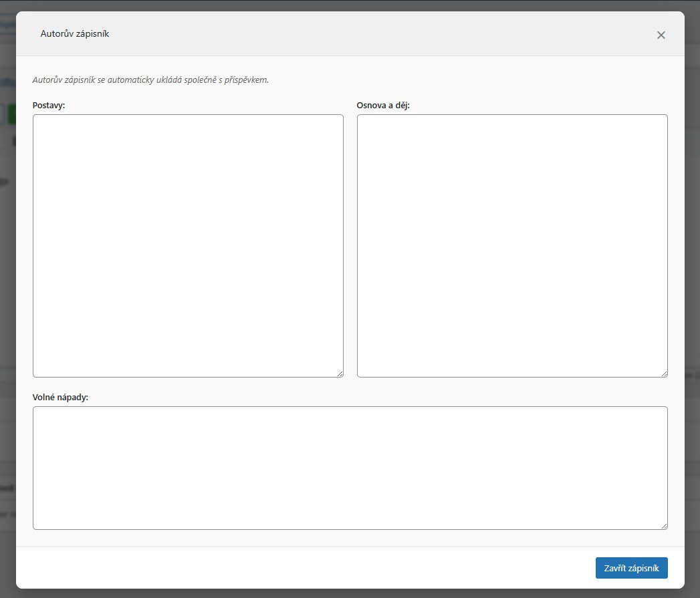The image size is (700, 598).
Task: Grab the Postavy textarea resize handle
Action: (340, 373)
